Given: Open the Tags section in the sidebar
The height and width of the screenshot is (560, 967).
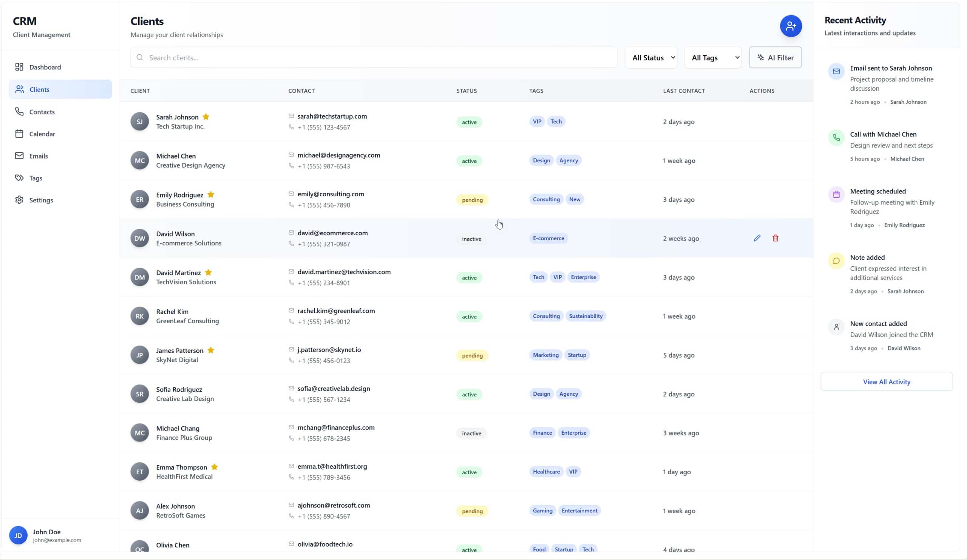Looking at the screenshot, I should tap(35, 178).
